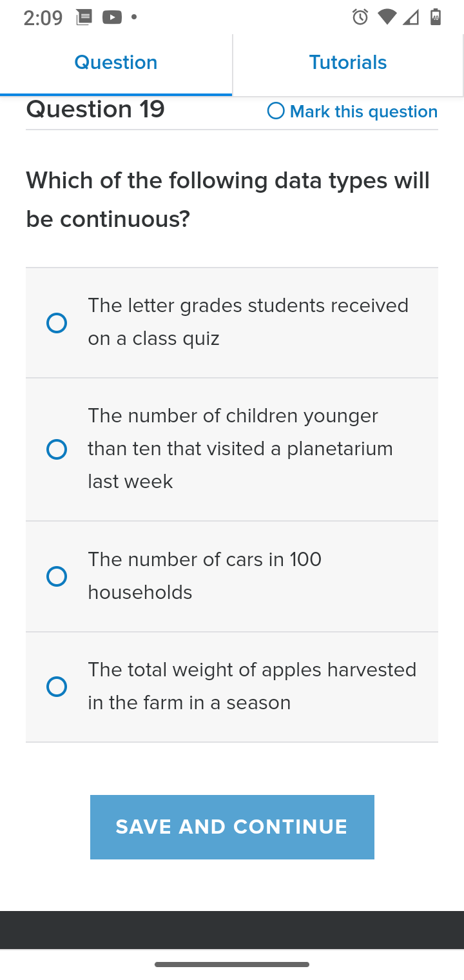Tap the alarm clock status icon
Viewport: 464px width, 980px height.
[360, 17]
